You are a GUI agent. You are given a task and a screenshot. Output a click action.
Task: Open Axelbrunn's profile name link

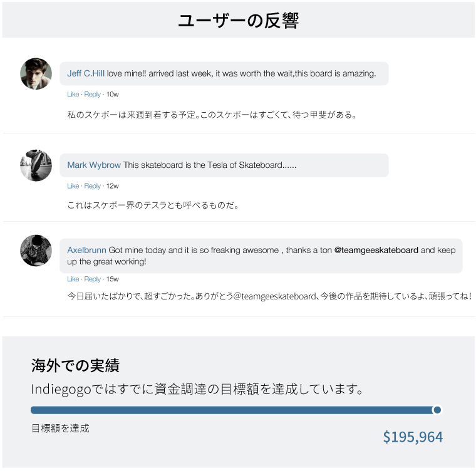coord(86,251)
